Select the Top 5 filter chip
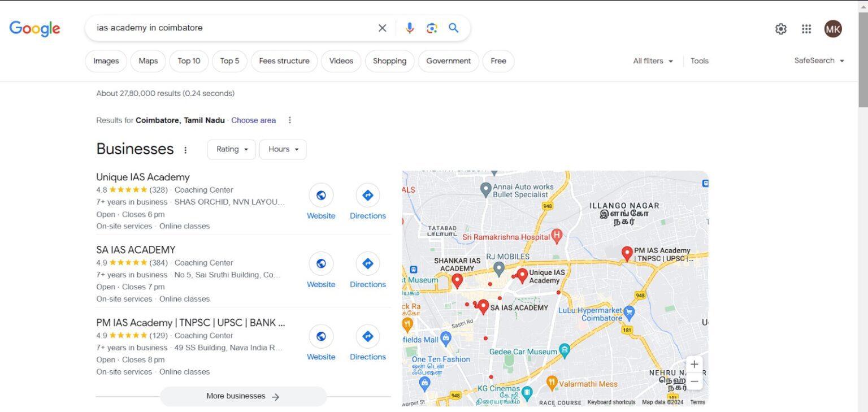Image resolution: width=868 pixels, height=412 pixels. (229, 61)
